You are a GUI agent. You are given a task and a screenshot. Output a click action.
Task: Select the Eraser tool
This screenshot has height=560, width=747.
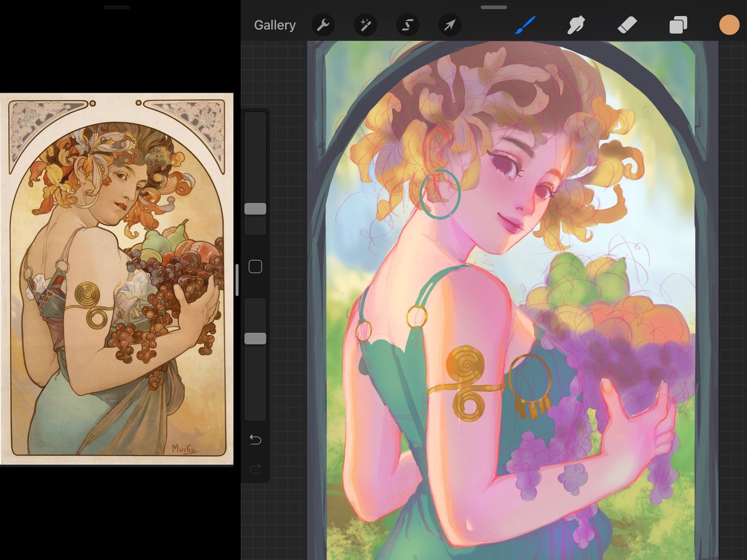pyautogui.click(x=627, y=26)
